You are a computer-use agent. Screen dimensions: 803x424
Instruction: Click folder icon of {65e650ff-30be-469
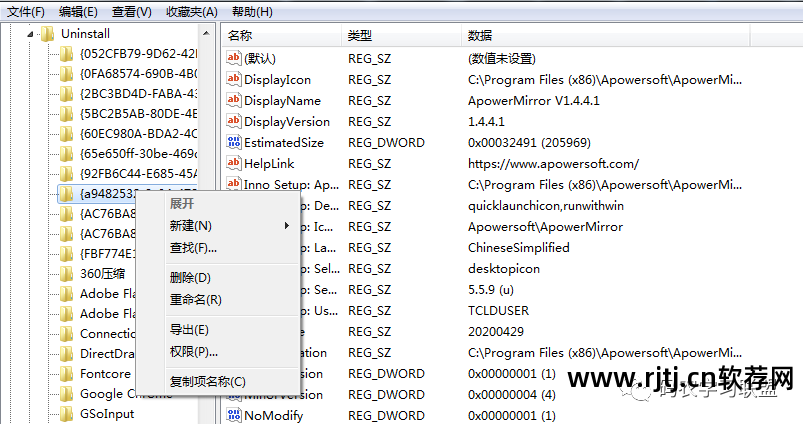coord(67,154)
